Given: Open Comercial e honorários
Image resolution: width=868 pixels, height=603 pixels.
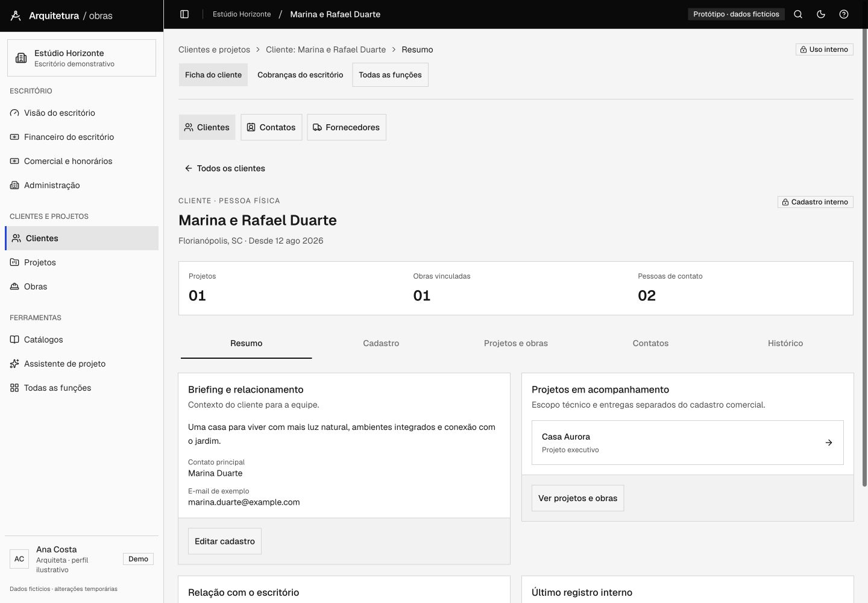Looking at the screenshot, I should click(x=81, y=161).
